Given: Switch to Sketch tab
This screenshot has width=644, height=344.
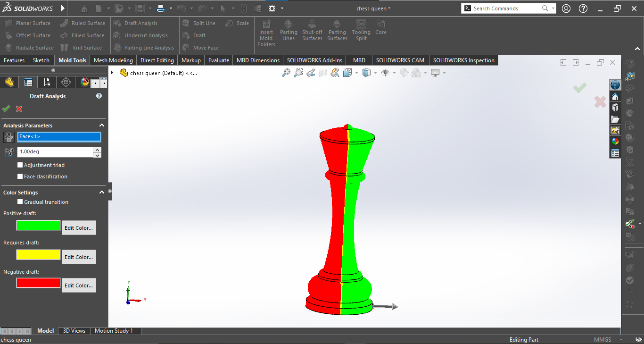Looking at the screenshot, I should point(41,60).
